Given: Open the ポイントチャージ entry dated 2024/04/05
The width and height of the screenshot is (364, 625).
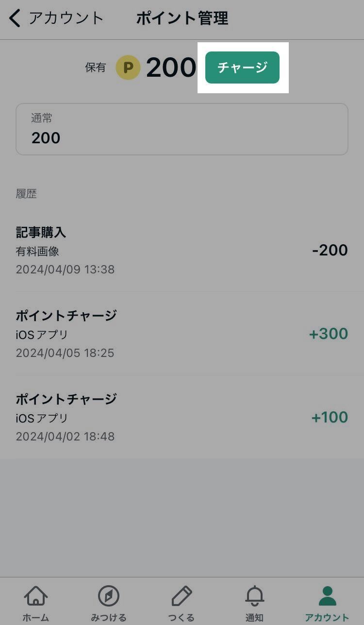Looking at the screenshot, I should coord(182,334).
